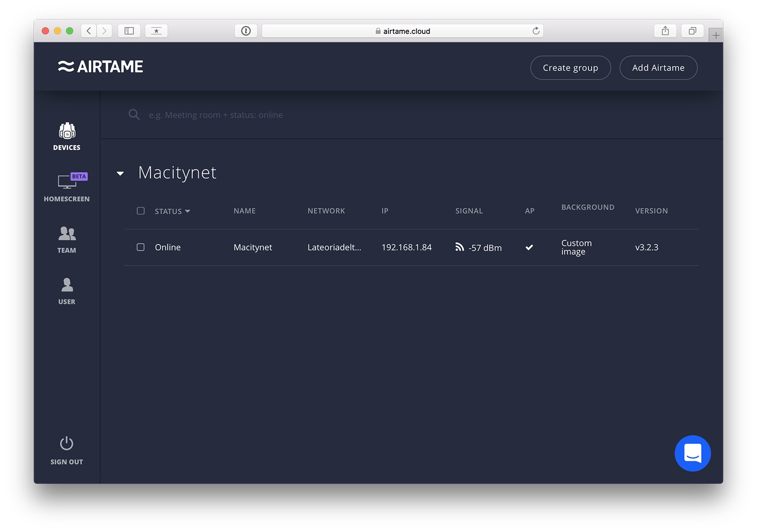The height and width of the screenshot is (532, 757).
Task: Click the Signal column header
Action: [x=469, y=211]
